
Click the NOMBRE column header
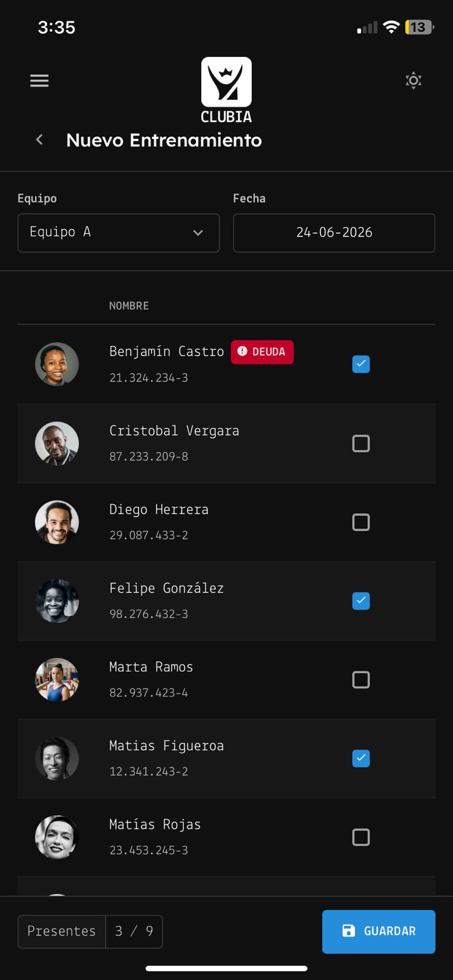point(129,306)
